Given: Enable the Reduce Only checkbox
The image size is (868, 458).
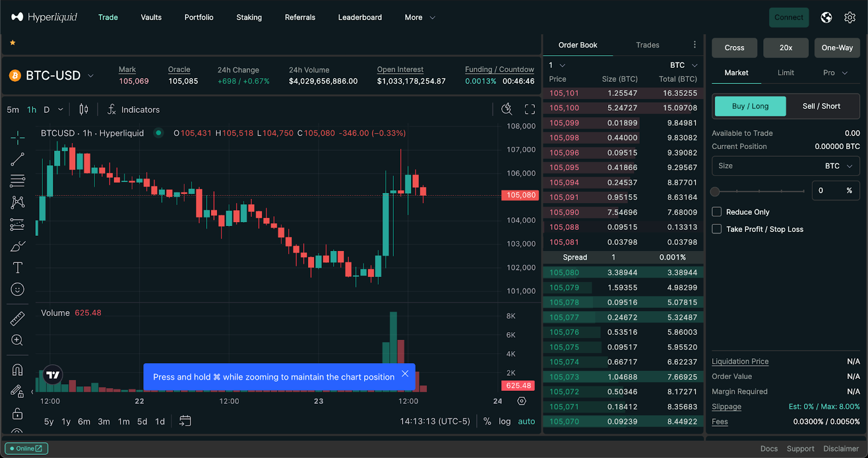Looking at the screenshot, I should click(x=717, y=212).
